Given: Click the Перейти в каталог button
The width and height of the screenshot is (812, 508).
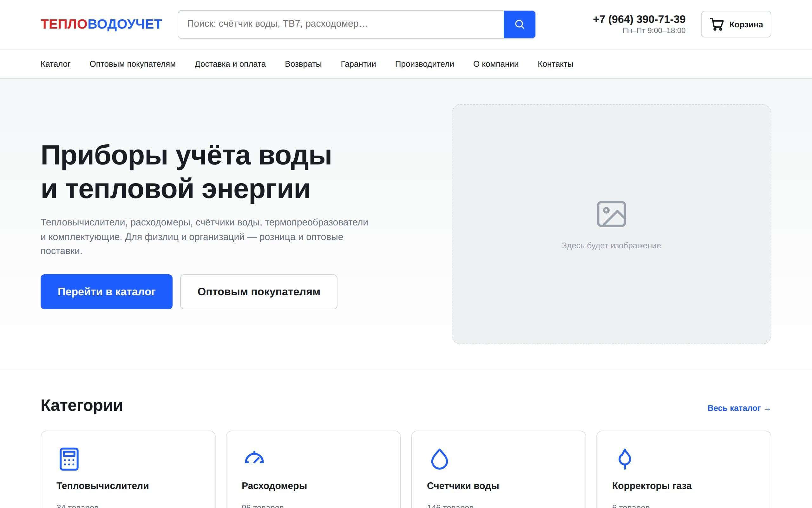Looking at the screenshot, I should coord(106,292).
